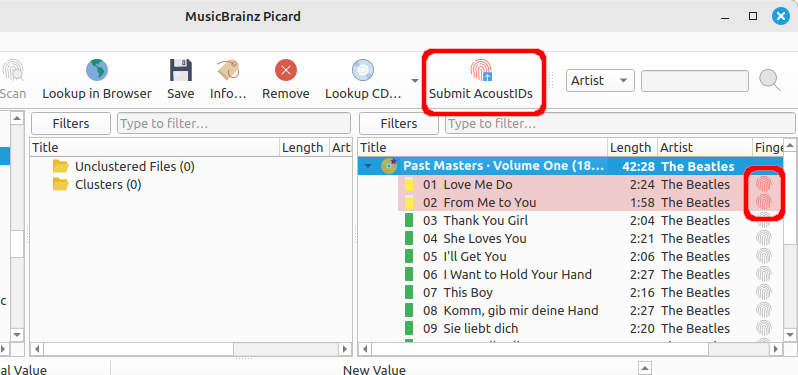The image size is (798, 375).
Task: Click the Lookup in Browser label
Action: (97, 94)
